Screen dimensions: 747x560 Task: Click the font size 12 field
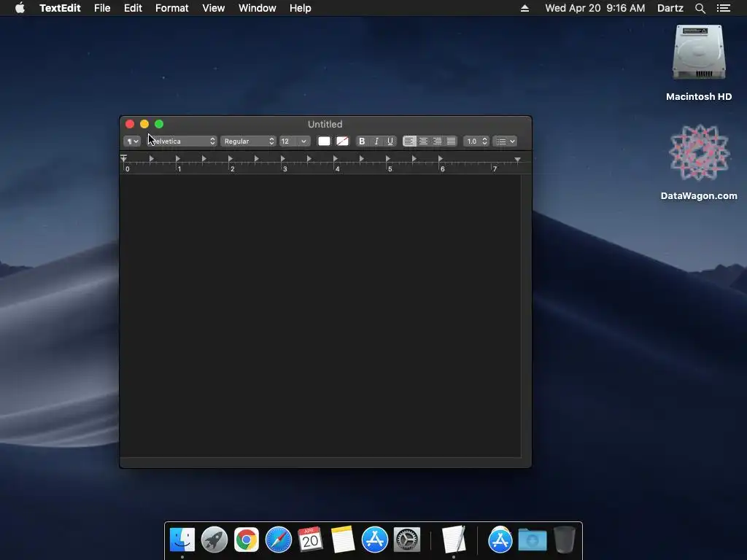coord(289,141)
